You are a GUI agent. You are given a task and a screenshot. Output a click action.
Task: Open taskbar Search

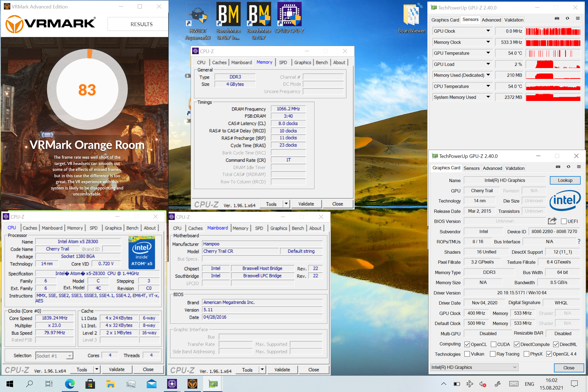pyautogui.click(x=29, y=384)
